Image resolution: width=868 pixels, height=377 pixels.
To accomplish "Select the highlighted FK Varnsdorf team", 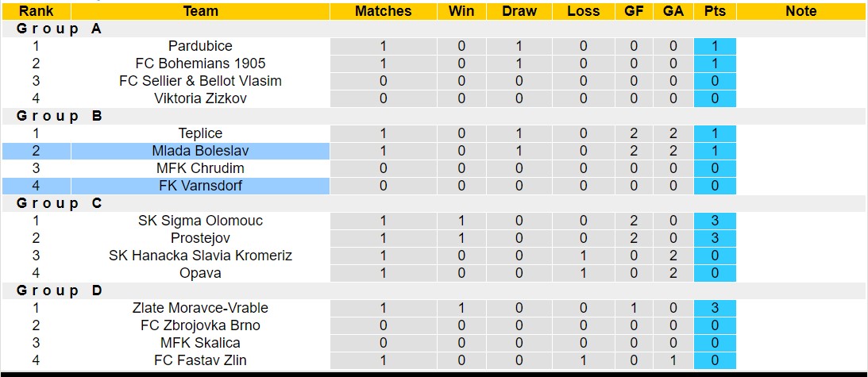I will (200, 186).
